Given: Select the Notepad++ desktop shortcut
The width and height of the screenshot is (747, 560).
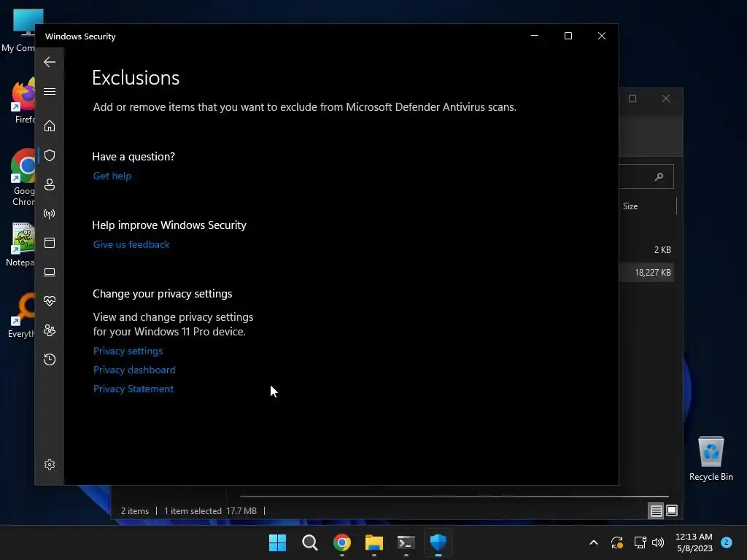Looking at the screenshot, I should click(20, 245).
